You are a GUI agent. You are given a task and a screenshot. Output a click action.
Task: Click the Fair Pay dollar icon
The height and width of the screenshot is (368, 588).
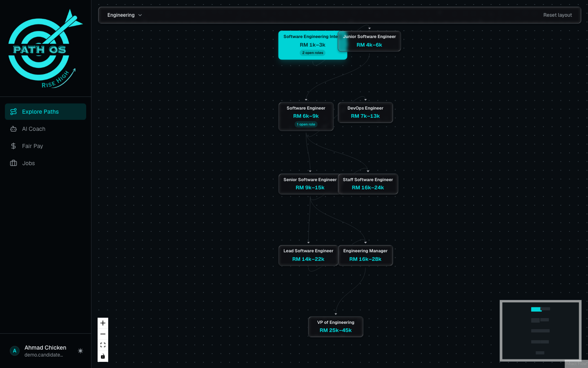pos(13,146)
